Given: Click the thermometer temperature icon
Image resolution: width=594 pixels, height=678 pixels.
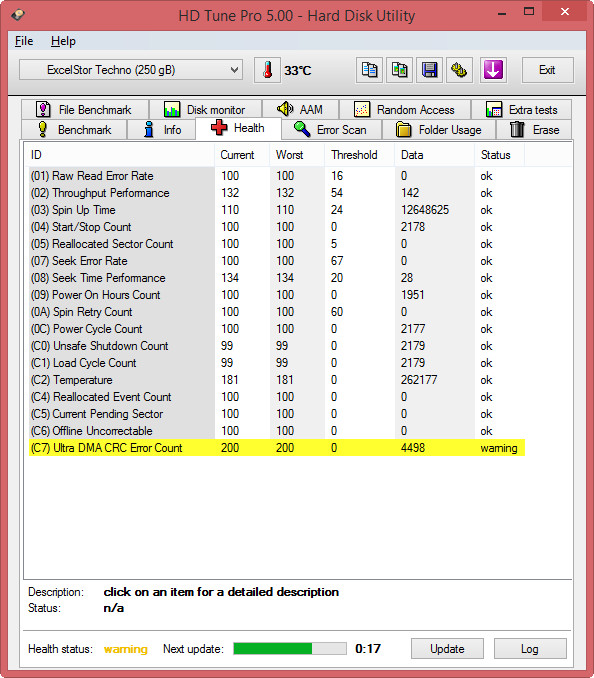Looking at the screenshot, I should point(267,70).
